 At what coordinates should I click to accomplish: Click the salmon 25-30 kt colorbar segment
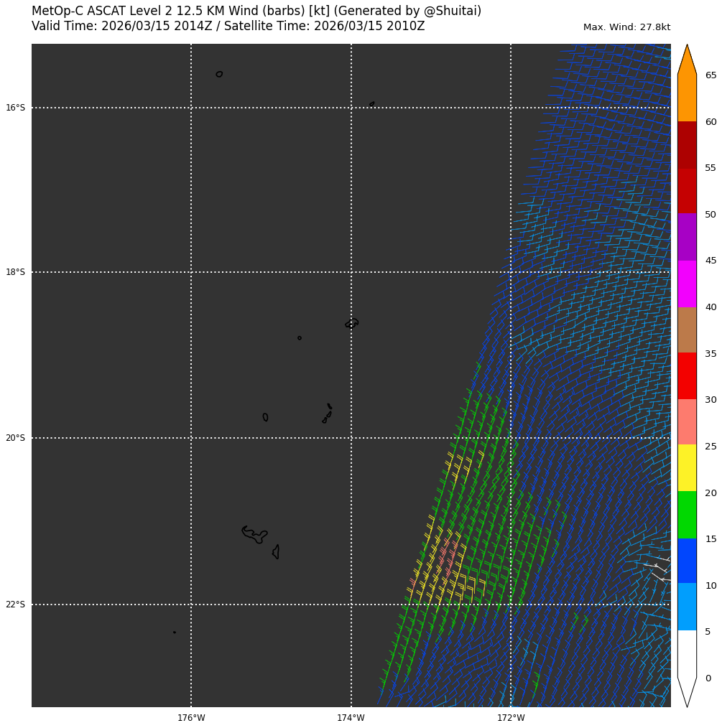687,421
